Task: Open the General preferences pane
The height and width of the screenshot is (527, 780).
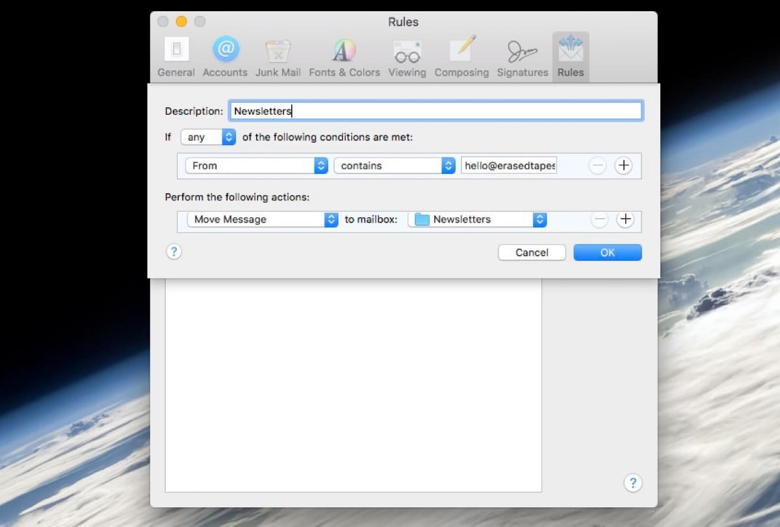Action: pyautogui.click(x=176, y=56)
